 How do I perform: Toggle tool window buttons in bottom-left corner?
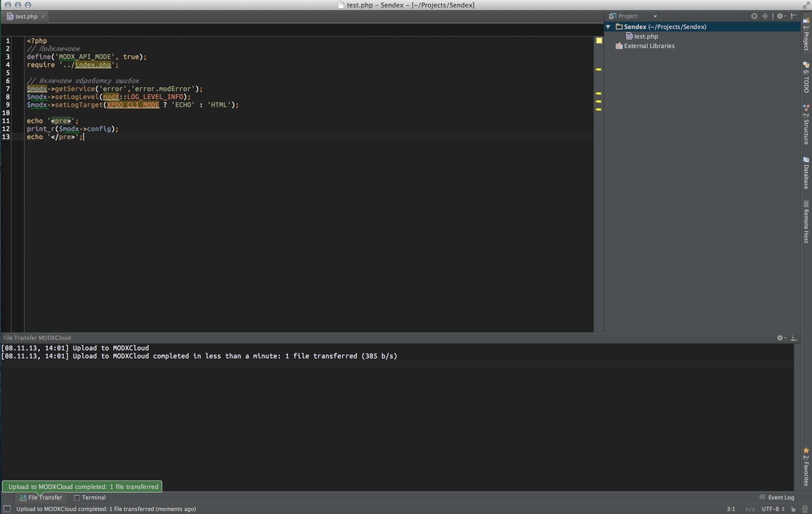click(7, 509)
